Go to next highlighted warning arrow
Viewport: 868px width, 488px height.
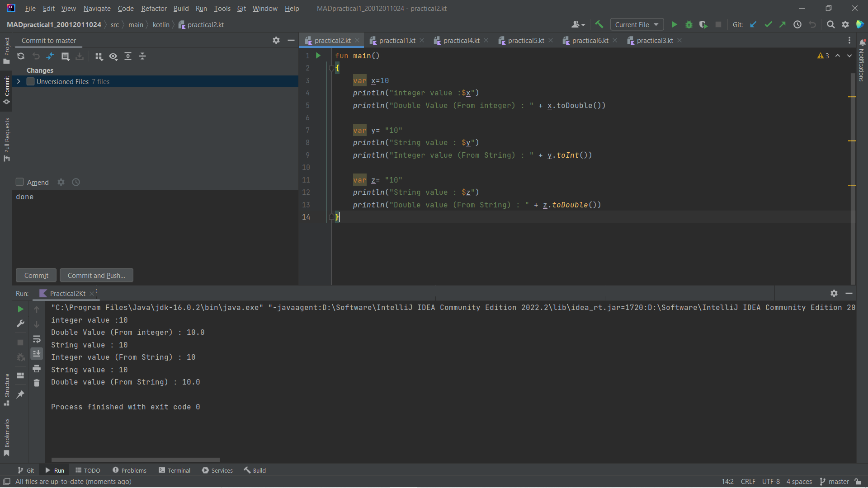click(849, 56)
